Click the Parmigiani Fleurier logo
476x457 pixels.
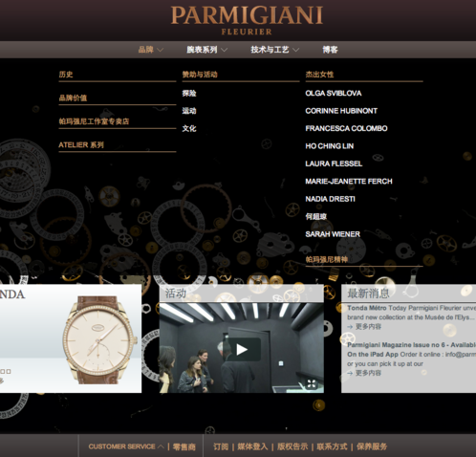pyautogui.click(x=247, y=20)
